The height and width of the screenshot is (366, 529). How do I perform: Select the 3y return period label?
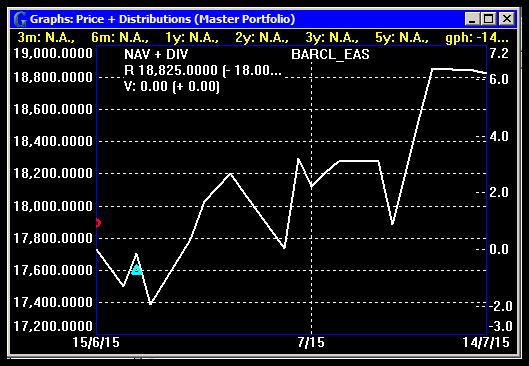[332, 37]
